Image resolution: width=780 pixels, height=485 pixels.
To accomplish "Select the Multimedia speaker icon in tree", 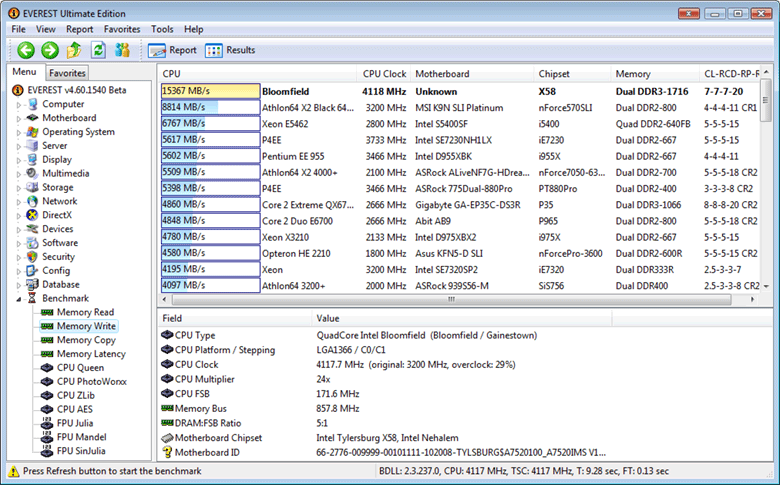I will point(32,174).
